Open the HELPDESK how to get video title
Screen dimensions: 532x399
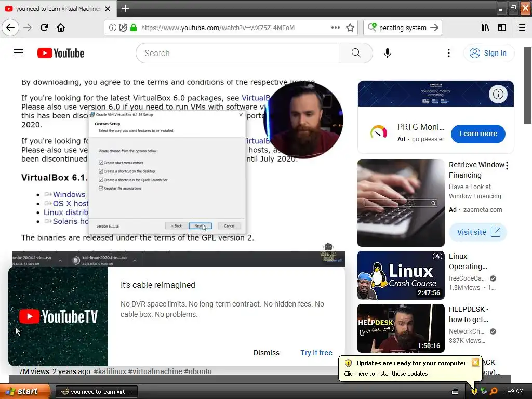469,314
